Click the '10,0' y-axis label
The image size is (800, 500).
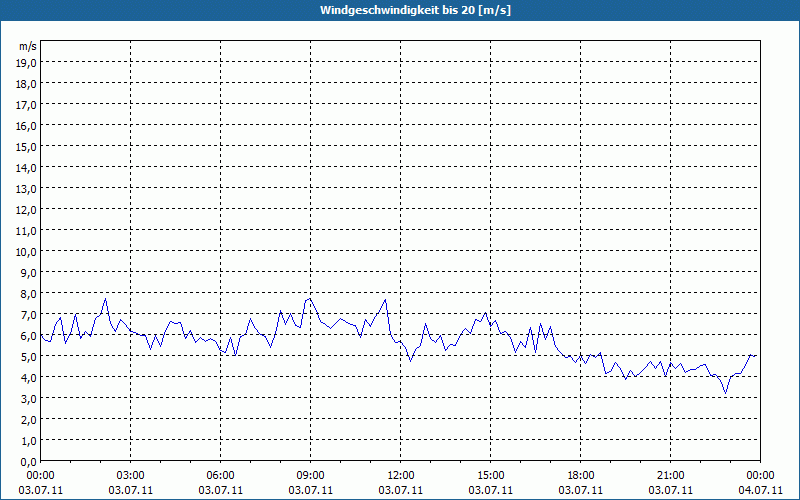[x=27, y=252]
